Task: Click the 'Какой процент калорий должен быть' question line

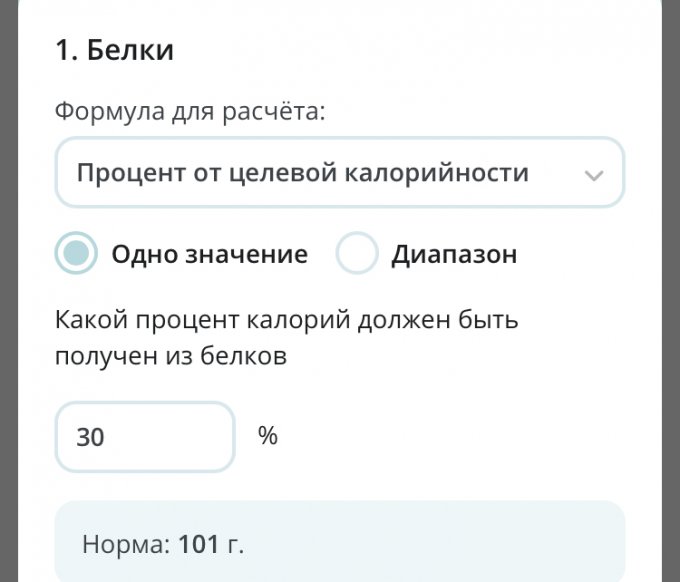Action: click(286, 321)
